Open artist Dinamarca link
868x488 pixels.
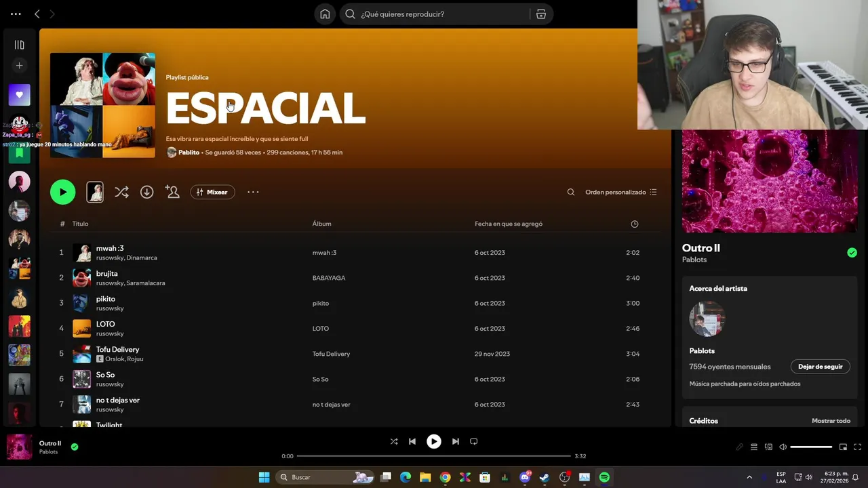tap(142, 258)
